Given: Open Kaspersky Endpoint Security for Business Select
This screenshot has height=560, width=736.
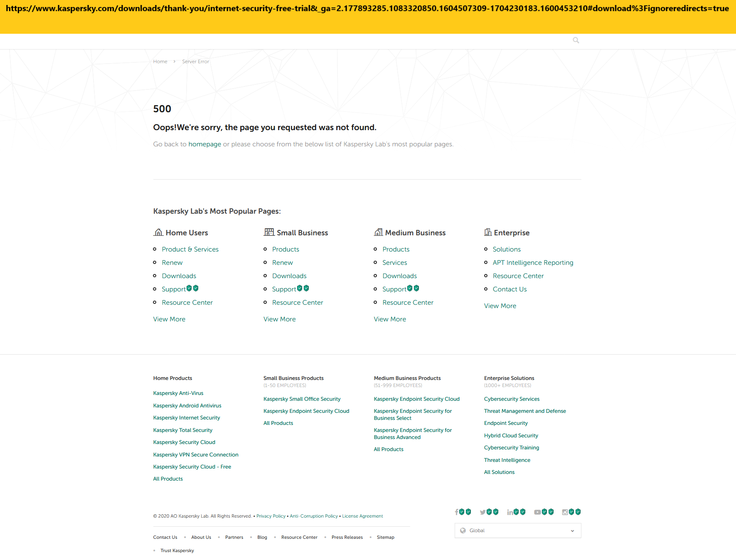Looking at the screenshot, I should point(413,414).
